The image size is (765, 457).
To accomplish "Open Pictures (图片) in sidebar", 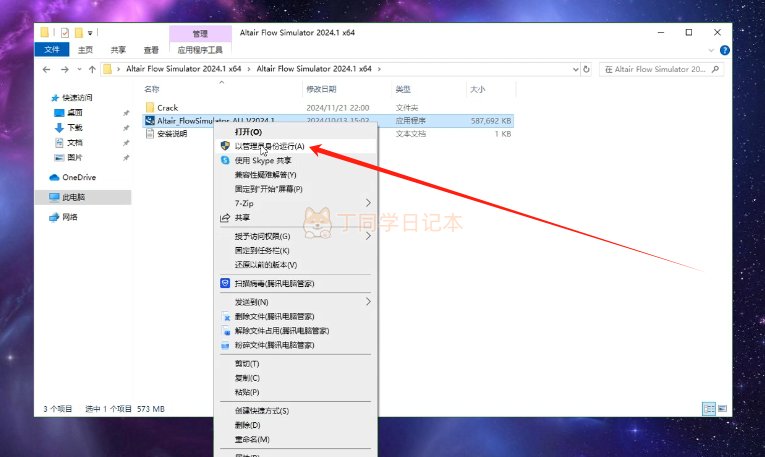I will [74, 158].
